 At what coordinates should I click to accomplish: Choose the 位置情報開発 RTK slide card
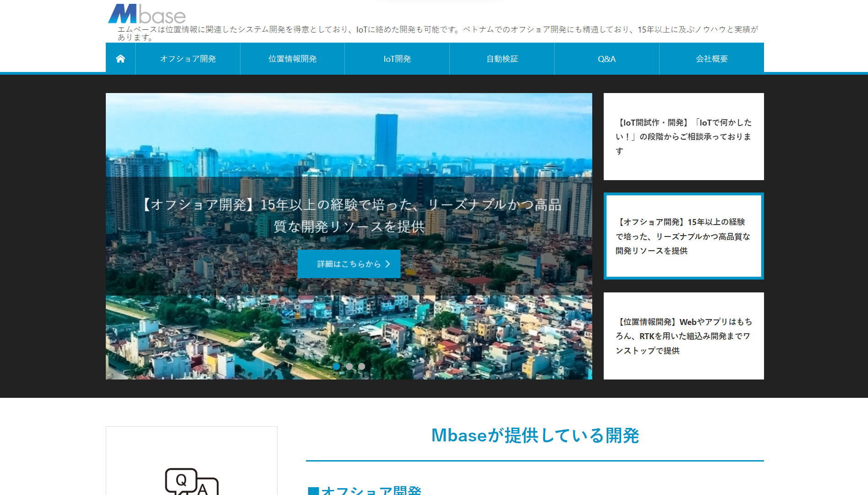pos(683,336)
